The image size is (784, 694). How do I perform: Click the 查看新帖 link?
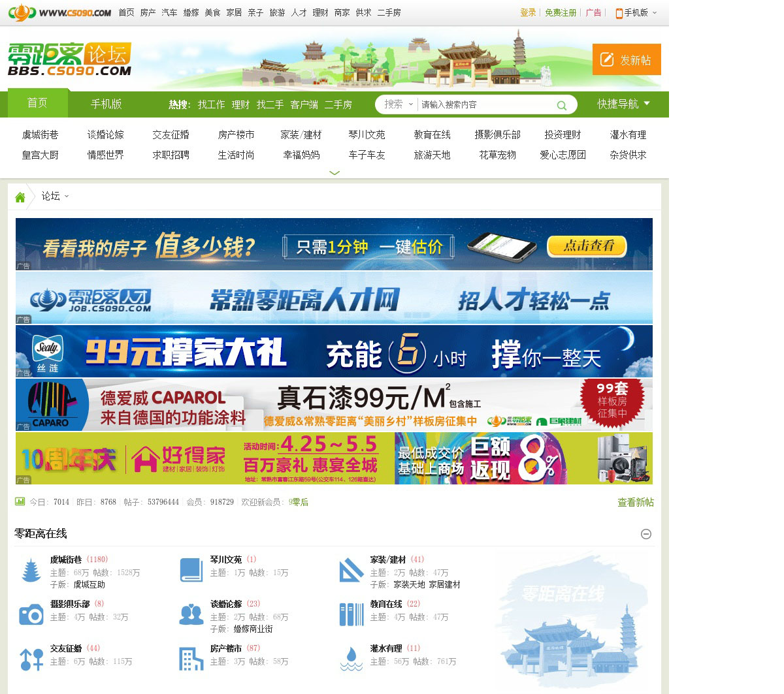coord(636,502)
